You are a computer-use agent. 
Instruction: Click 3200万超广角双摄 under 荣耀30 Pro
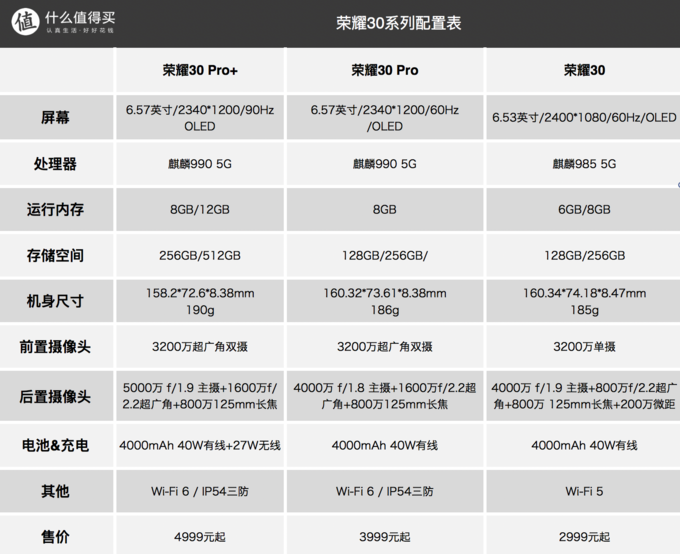point(385,347)
